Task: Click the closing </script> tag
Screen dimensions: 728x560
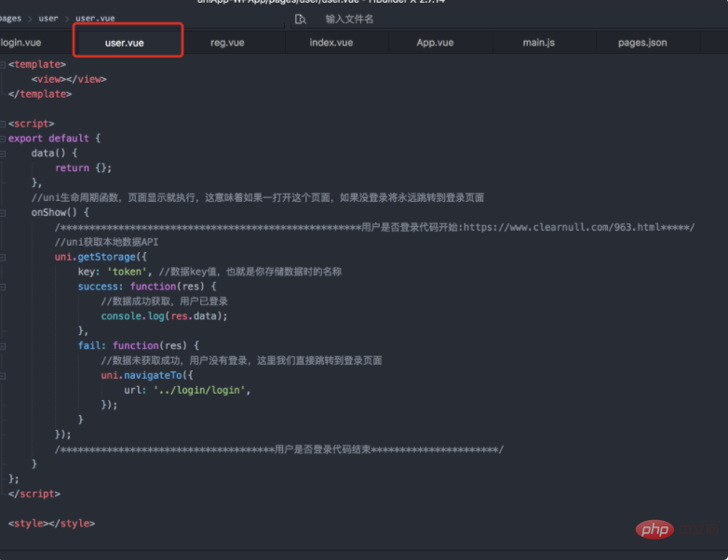Action: point(34,494)
